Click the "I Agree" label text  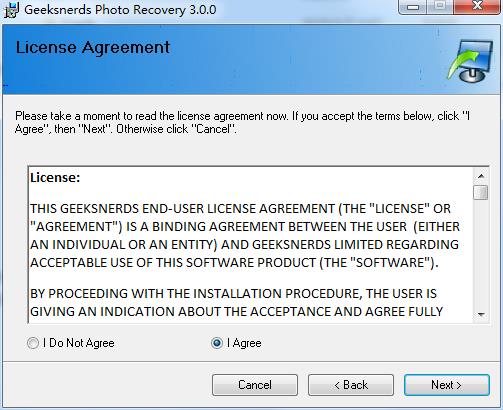[244, 343]
